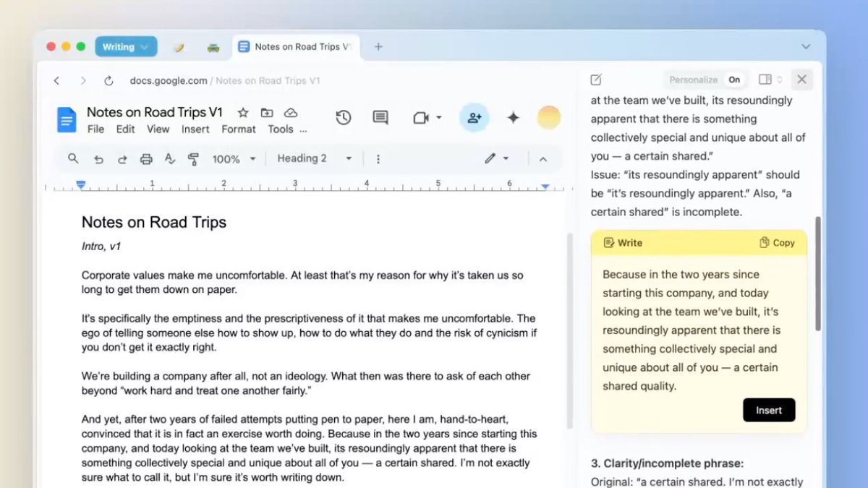
Task: Switch to the notepad emoji tab
Action: pyautogui.click(x=179, y=47)
